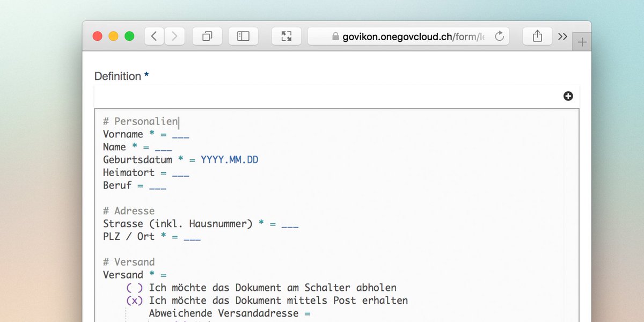Open the Share menu
This screenshot has height=322, width=644.
(x=537, y=36)
